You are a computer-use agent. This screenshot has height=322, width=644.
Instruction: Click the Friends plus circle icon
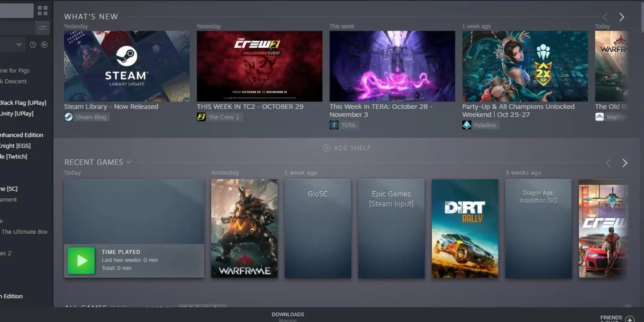pyautogui.click(x=630, y=319)
